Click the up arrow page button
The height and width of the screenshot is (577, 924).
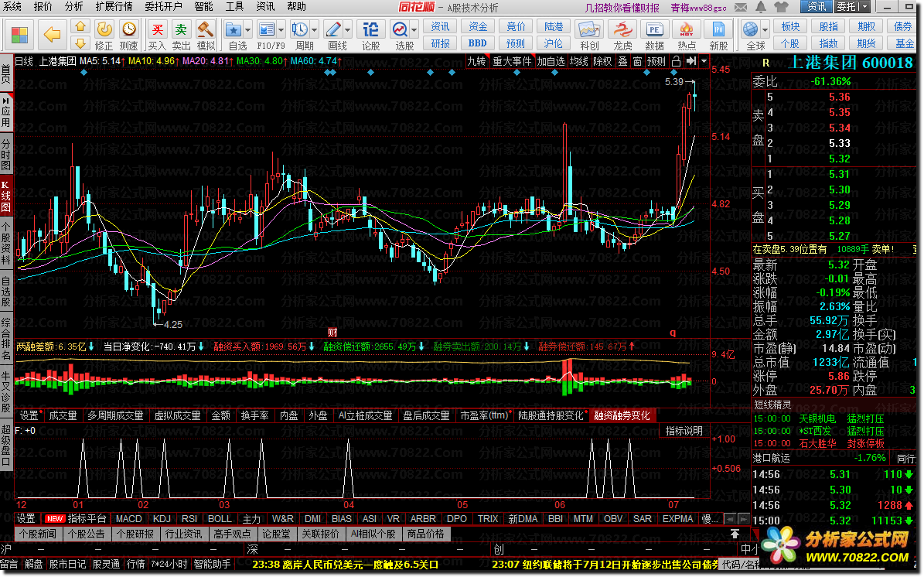point(80,26)
